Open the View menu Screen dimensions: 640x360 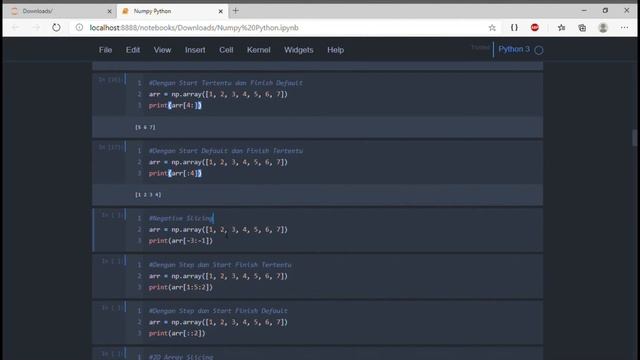(x=162, y=50)
